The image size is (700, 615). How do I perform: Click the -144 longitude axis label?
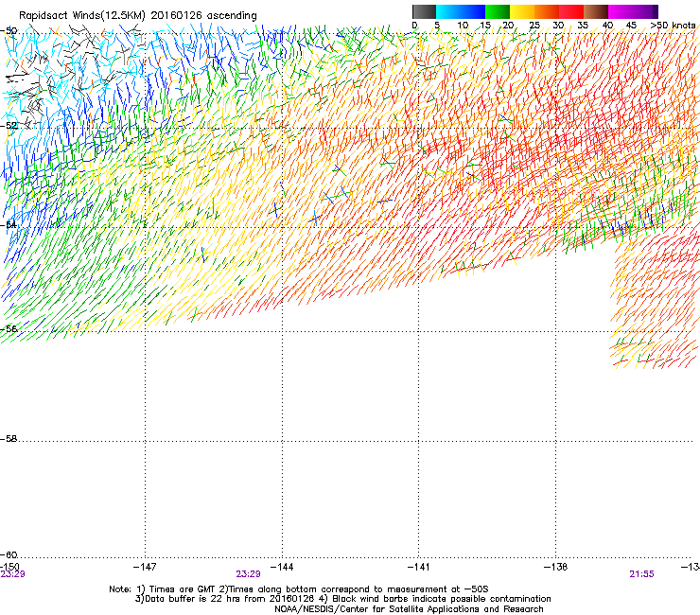coord(282,567)
